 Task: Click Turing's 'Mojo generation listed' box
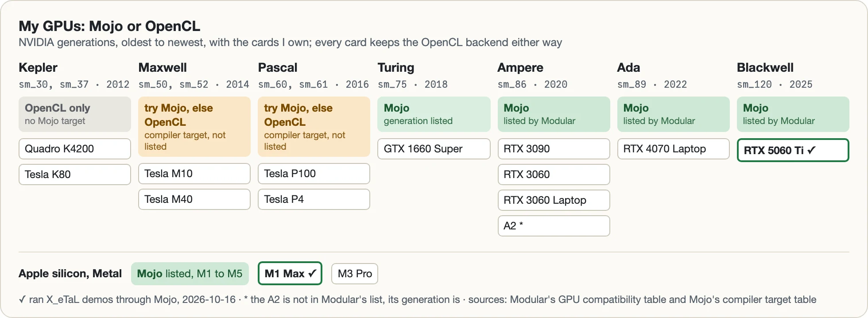tap(434, 114)
